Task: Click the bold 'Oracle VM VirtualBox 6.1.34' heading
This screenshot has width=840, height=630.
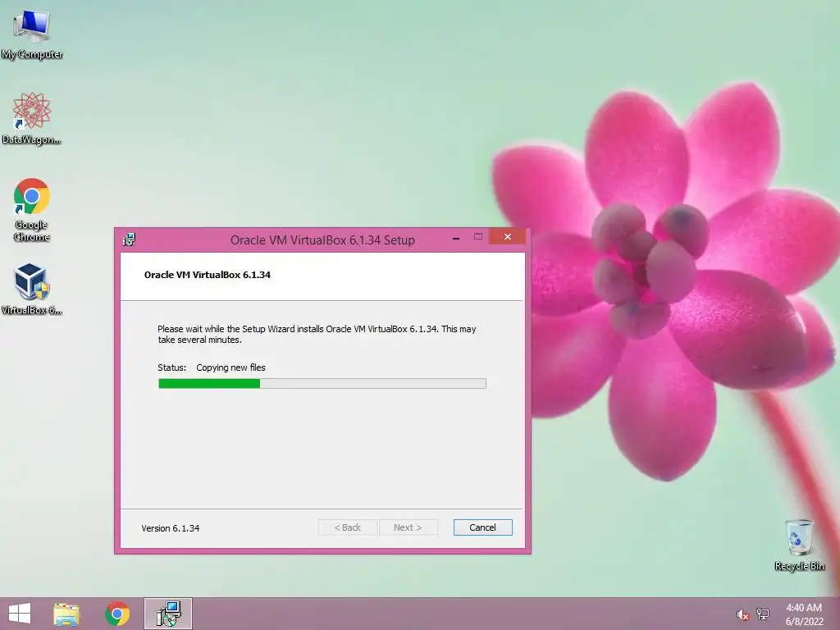Action: (x=208, y=275)
